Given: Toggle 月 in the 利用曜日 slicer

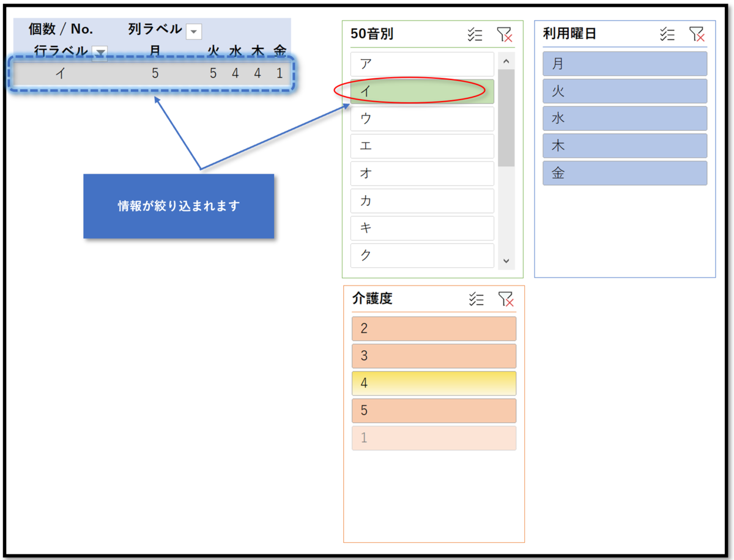Looking at the screenshot, I should (624, 64).
